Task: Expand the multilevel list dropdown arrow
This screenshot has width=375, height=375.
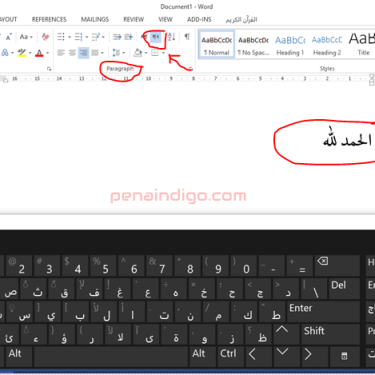Action: [x=103, y=37]
